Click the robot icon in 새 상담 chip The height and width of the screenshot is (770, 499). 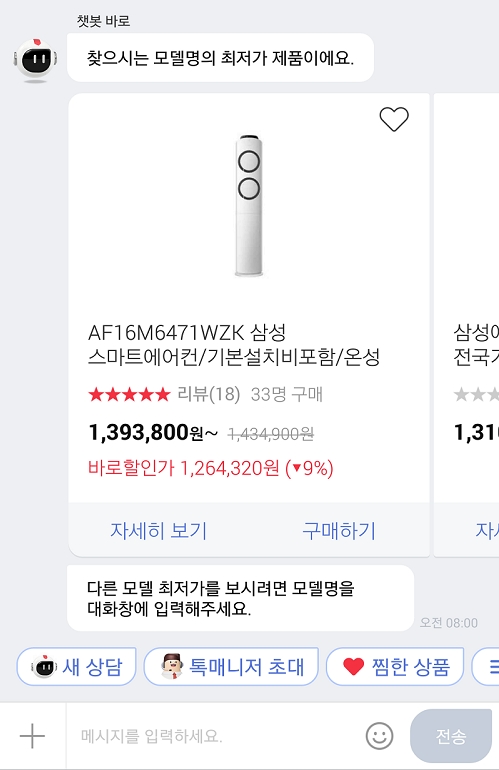click(43, 666)
